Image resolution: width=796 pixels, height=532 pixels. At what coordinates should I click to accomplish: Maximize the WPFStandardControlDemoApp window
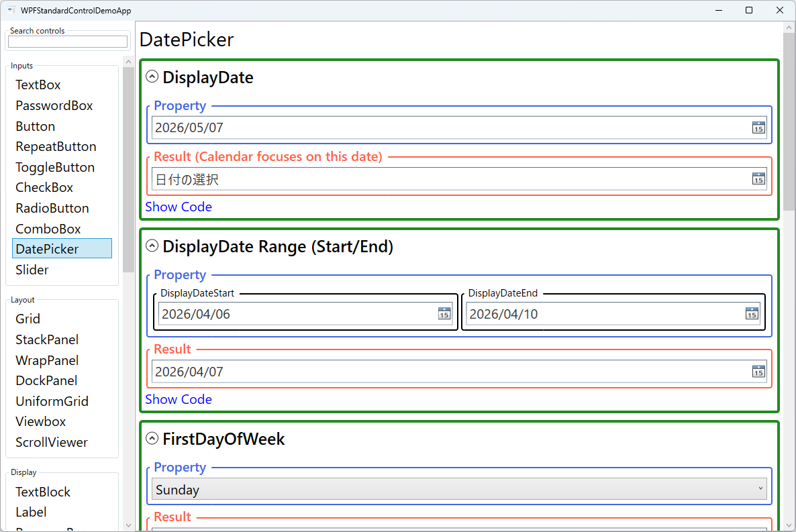pos(749,10)
